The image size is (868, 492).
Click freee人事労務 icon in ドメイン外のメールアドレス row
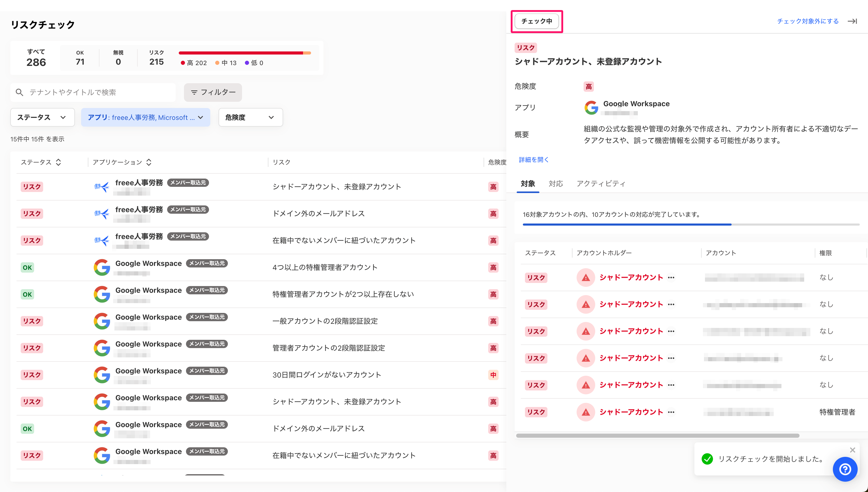pos(102,213)
